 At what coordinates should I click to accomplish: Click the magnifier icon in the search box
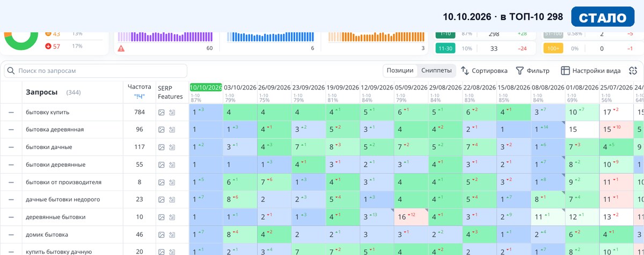coord(11,71)
